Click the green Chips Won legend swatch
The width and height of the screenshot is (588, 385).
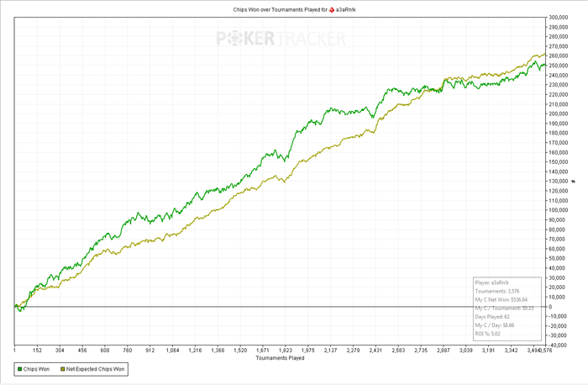point(20,369)
